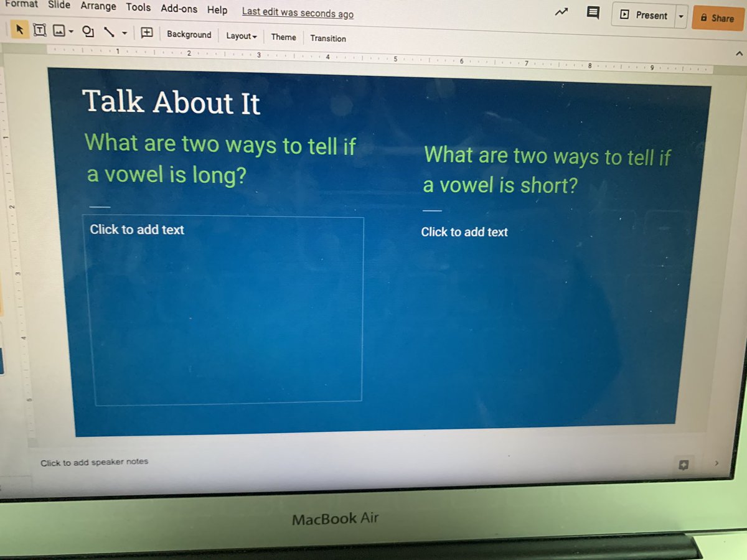Open the Layout dropdown

coord(242,36)
